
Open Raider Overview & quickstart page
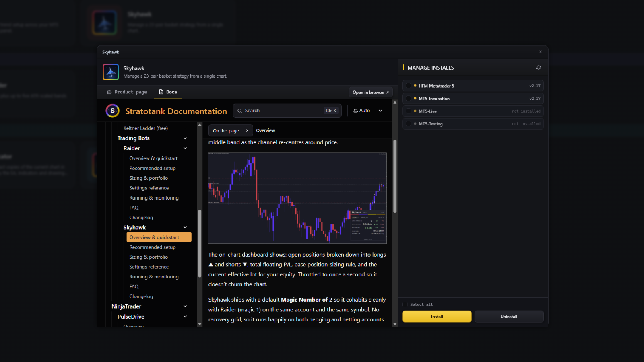[153, 158]
